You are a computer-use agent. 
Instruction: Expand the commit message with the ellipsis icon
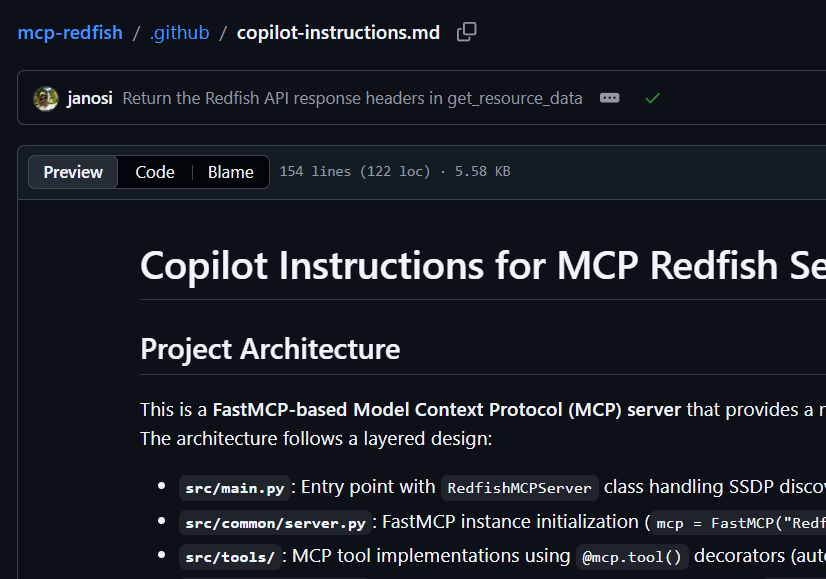(610, 98)
